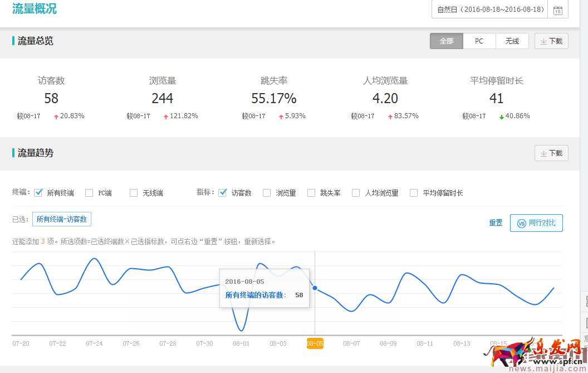The width and height of the screenshot is (588, 373).
Task: Click the 同行对比 button
Action: point(536,223)
